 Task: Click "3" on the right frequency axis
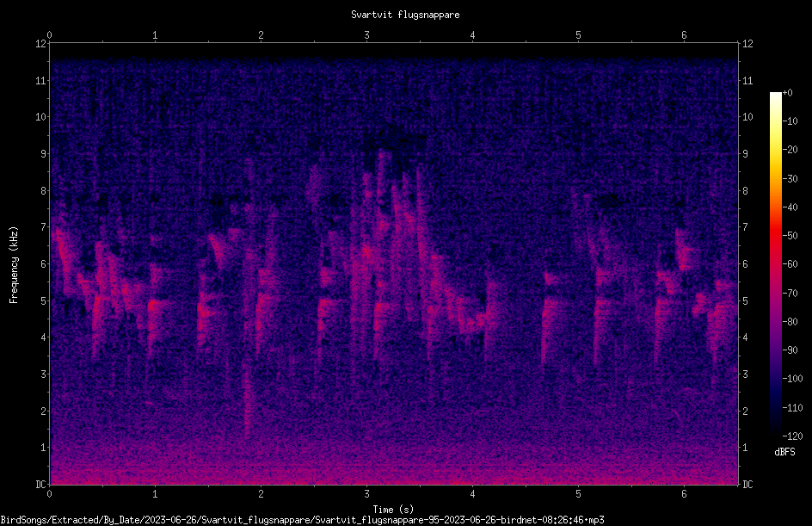[x=746, y=374]
